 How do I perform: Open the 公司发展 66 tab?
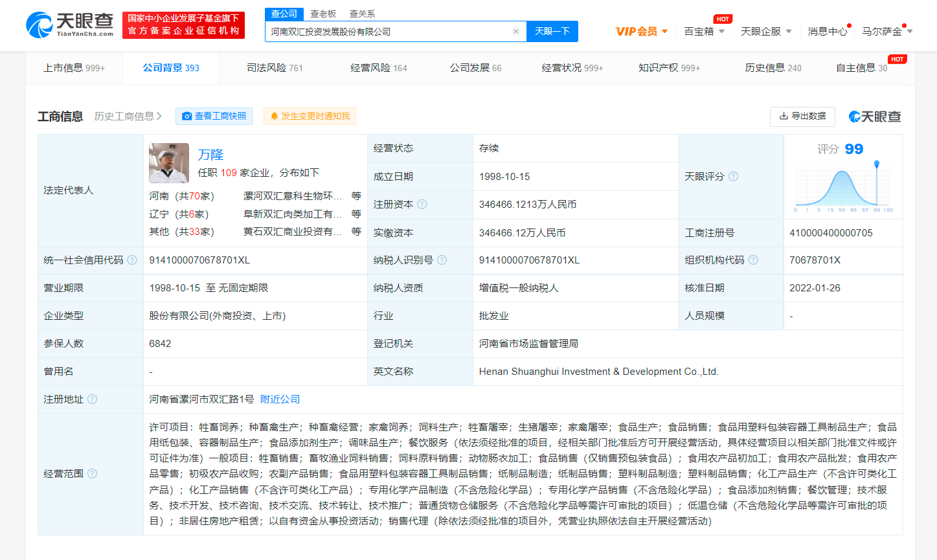coord(476,67)
